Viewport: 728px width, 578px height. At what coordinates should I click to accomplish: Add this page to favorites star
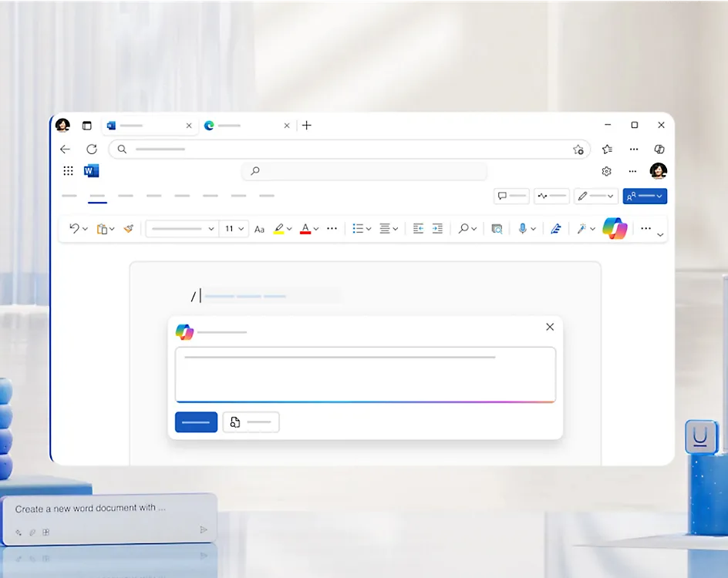(x=578, y=150)
